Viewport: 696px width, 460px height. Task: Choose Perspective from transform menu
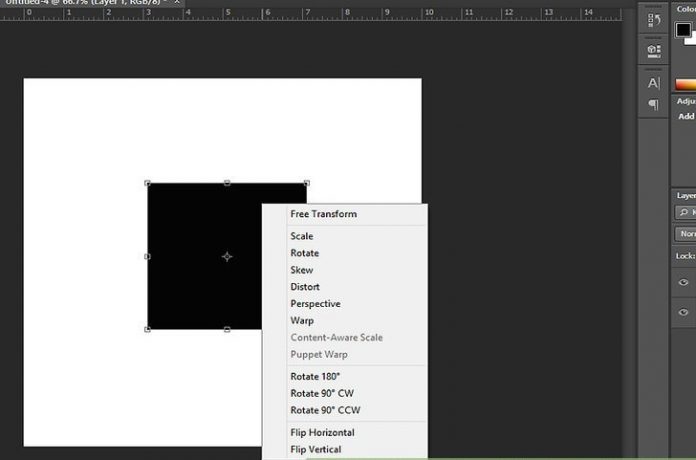pos(315,304)
